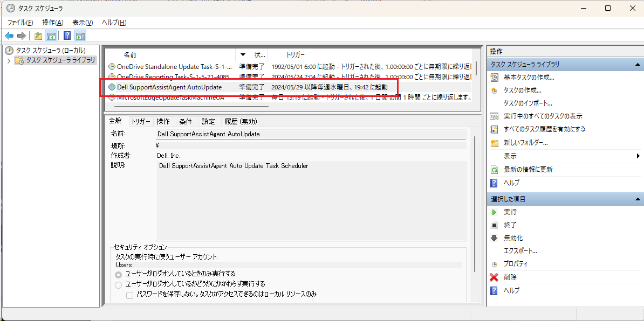This screenshot has height=321, width=644.
Task: Click the green 実行 (Run) action
Action: pyautogui.click(x=510, y=212)
